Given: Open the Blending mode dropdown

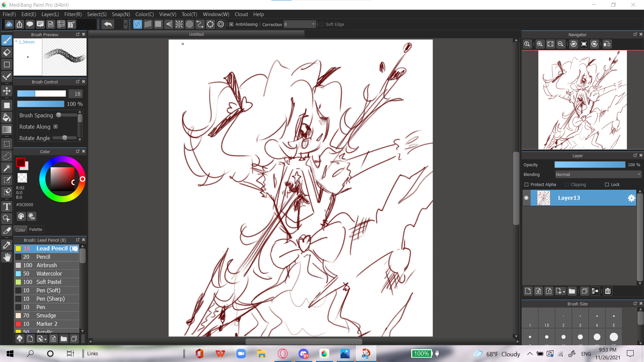Looking at the screenshot, I should click(x=598, y=175).
